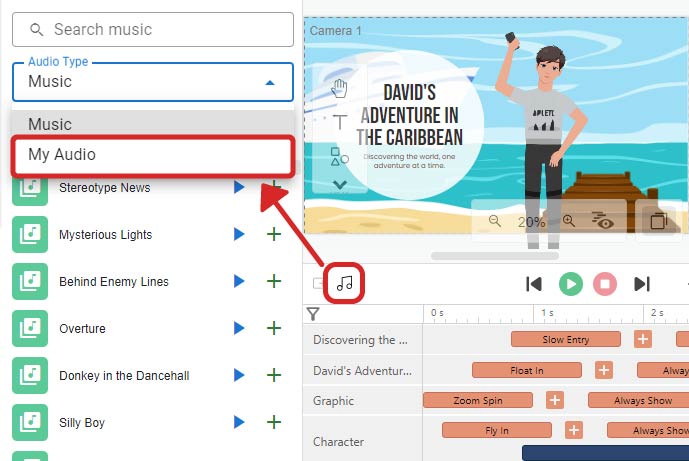Open the shapes tool
689x461 pixels.
[x=340, y=156]
